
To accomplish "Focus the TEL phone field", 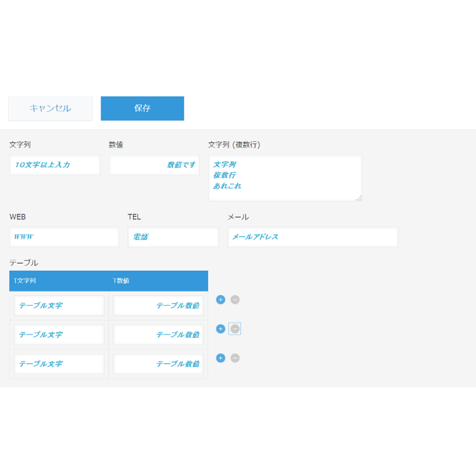I will (173, 237).
